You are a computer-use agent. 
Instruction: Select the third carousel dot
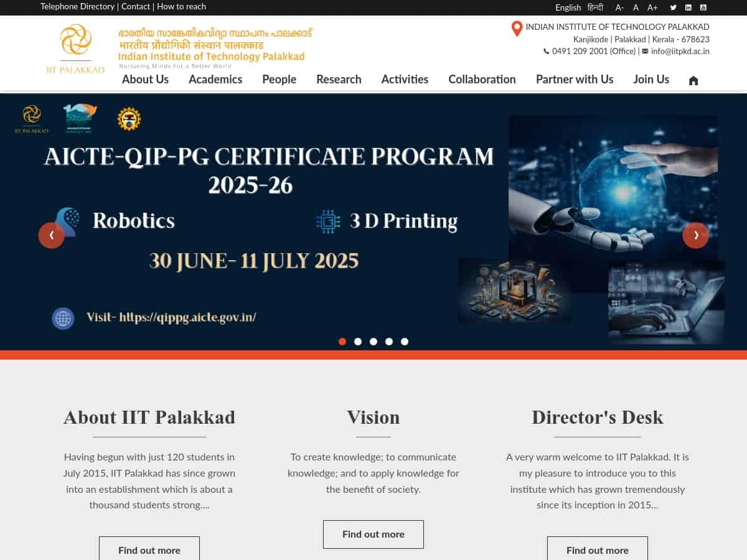[374, 342]
